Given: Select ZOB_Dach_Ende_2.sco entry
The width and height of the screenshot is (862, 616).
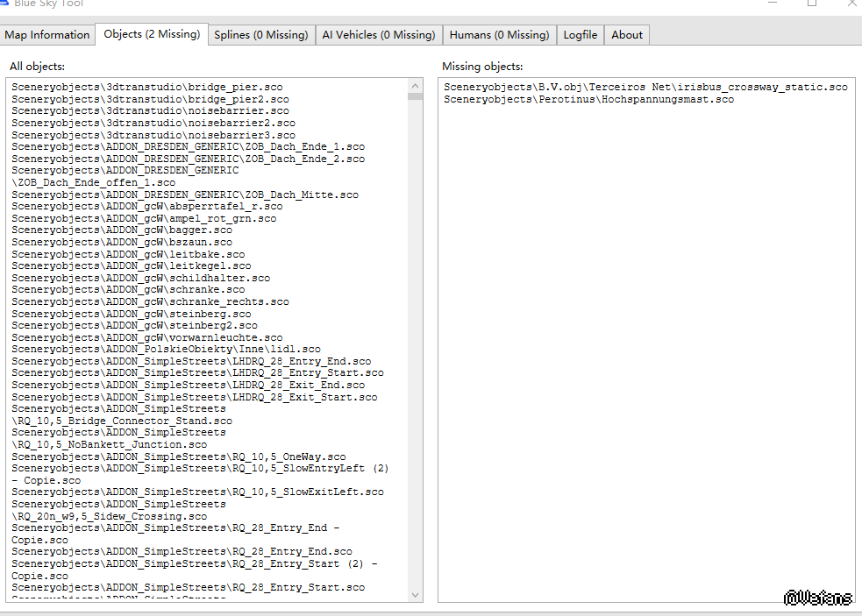Looking at the screenshot, I should (188, 159).
